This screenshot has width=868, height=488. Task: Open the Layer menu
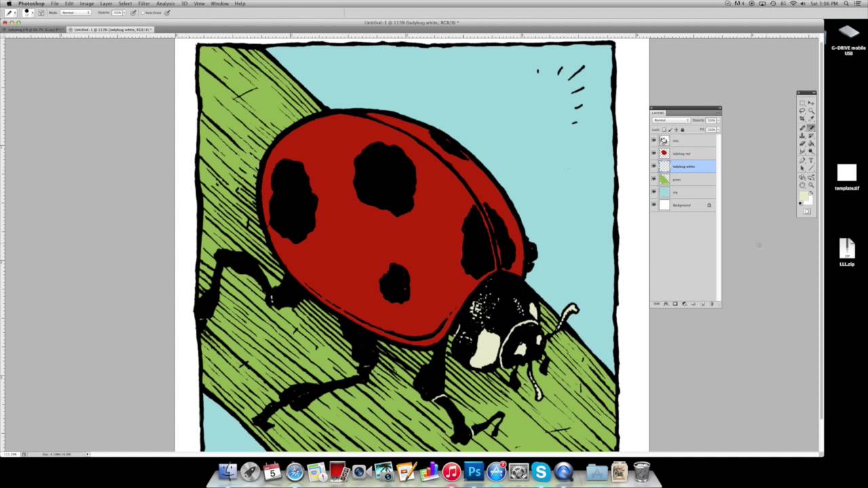[x=106, y=3]
